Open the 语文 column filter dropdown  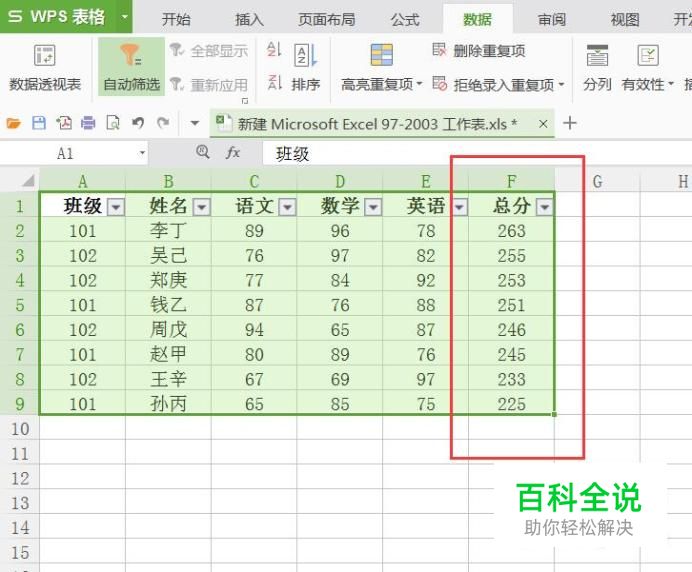[x=287, y=207]
